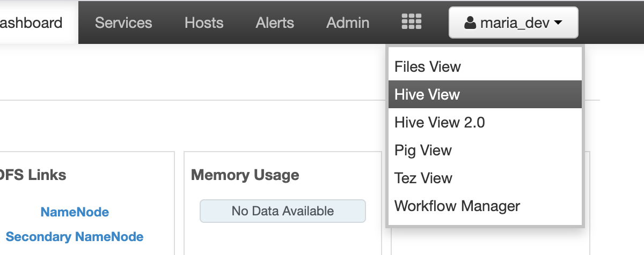This screenshot has height=255, width=644.
Task: Expand the maria_dev dropdown caret
Action: [558, 23]
